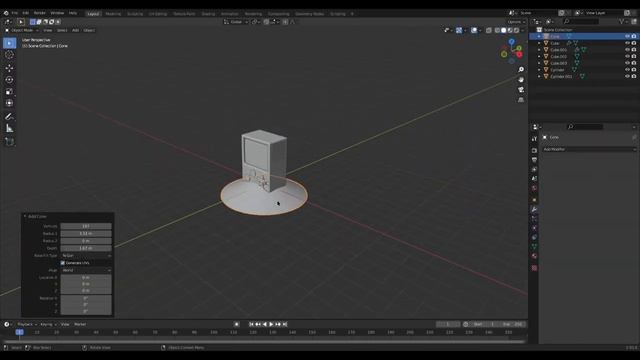Click the Radius 1 value field
Screen dimensions: 640x360
(x=86, y=233)
